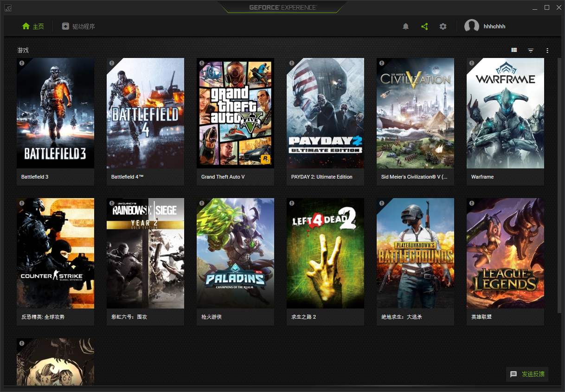This screenshot has height=392, width=565.
Task: Open account name hhhchhh
Action: pyautogui.click(x=494, y=26)
